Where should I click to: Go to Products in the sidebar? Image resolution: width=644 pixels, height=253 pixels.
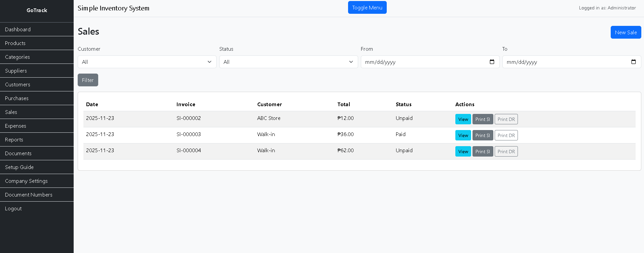(37, 43)
